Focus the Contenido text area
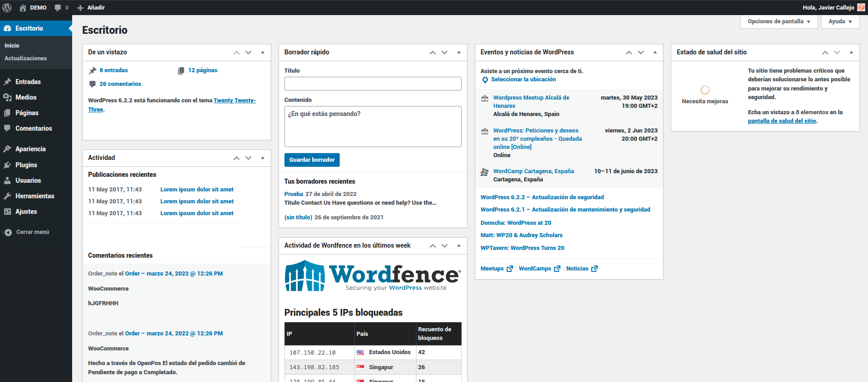This screenshot has width=868, height=382. pyautogui.click(x=373, y=127)
